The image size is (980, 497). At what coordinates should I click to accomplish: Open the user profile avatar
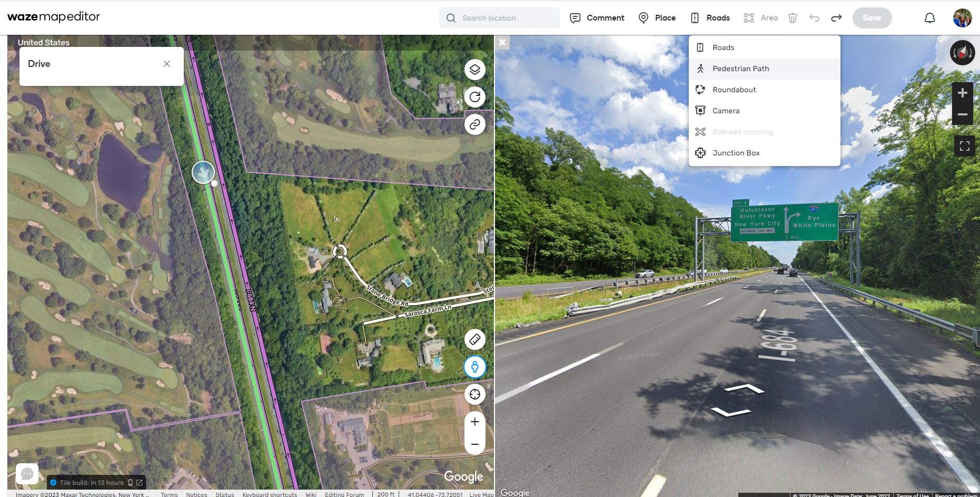pyautogui.click(x=962, y=18)
